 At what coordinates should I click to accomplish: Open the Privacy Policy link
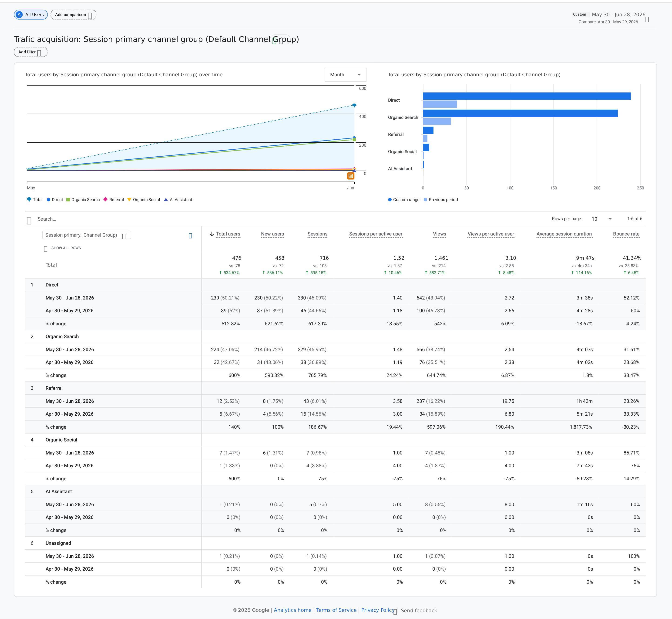pos(378,610)
